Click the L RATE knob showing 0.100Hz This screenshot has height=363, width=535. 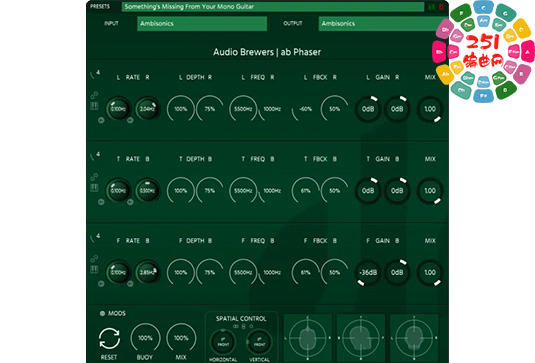point(118,109)
